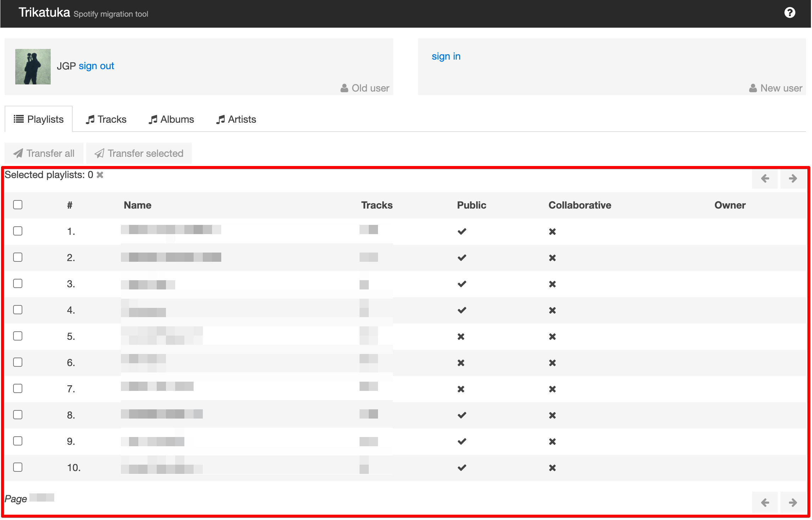Go to next page using top right arrow
Viewport: 812px width, 520px height.
[x=793, y=178]
